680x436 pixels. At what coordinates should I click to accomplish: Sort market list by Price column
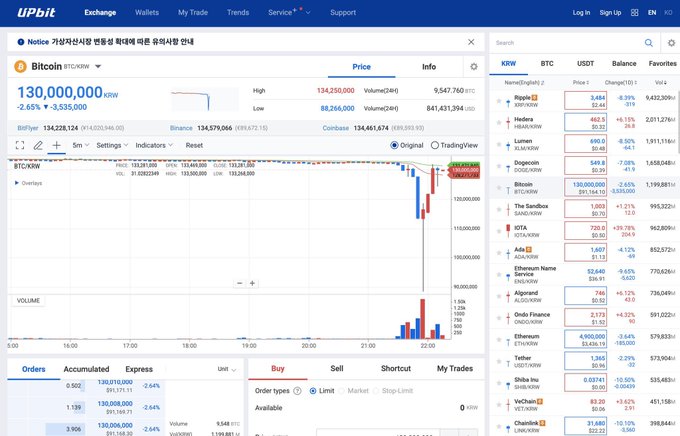(x=581, y=82)
